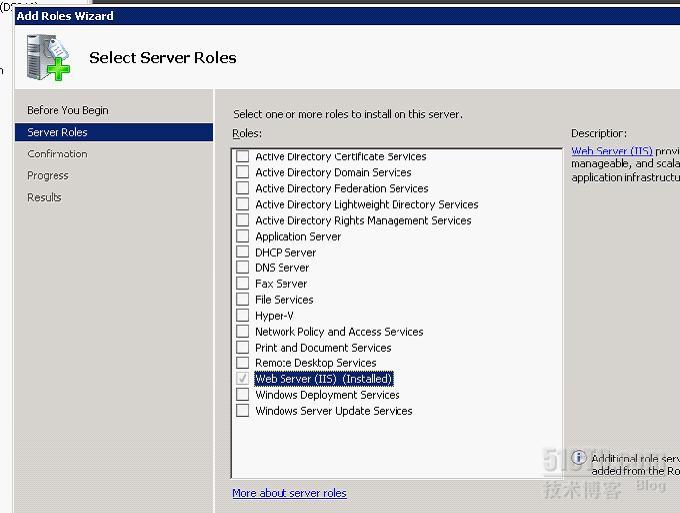Viewport: 680px width, 513px height.
Task: Tick Remote Desktop Services checkbox
Action: coord(242,363)
